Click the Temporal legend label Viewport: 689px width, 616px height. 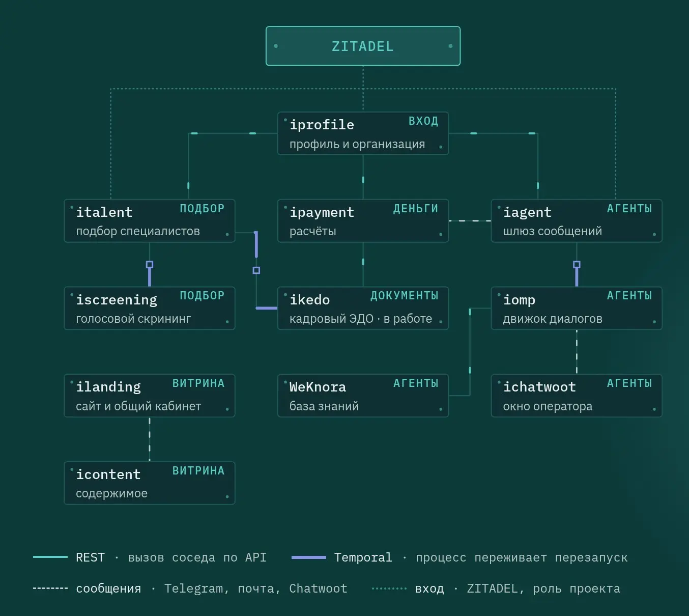click(363, 557)
